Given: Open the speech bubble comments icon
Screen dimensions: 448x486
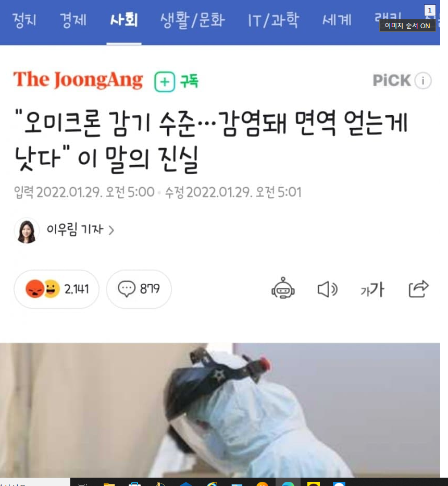Looking at the screenshot, I should click(127, 289).
